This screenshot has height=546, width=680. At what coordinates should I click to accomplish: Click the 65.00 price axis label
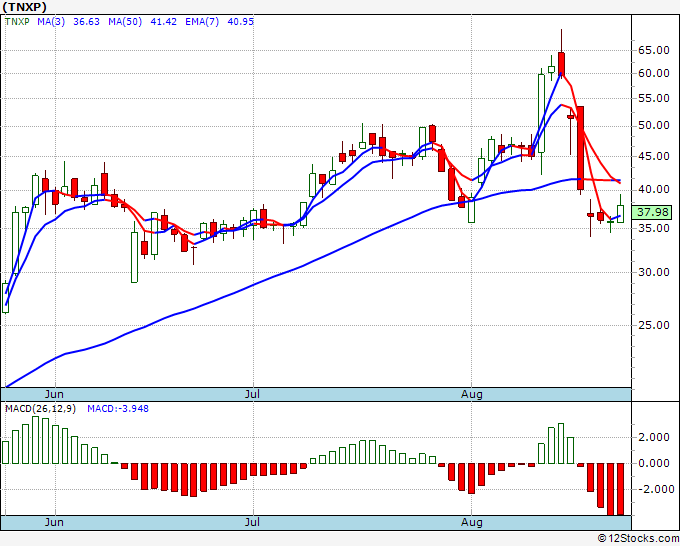[654, 50]
